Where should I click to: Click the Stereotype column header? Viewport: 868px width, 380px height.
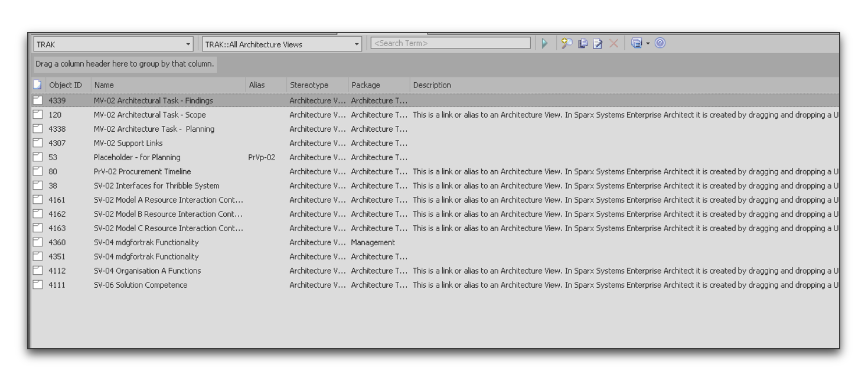(x=309, y=85)
